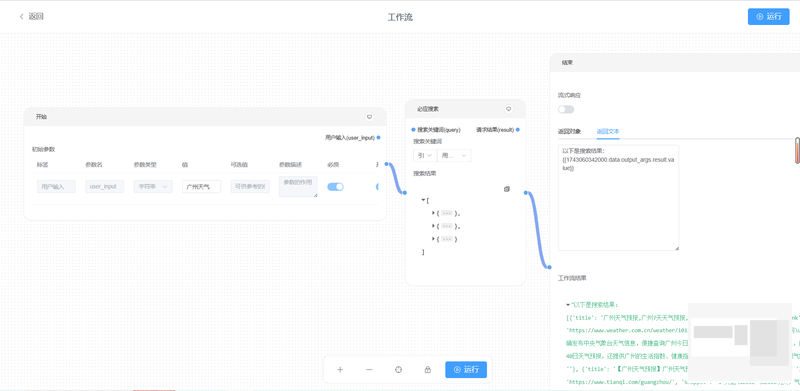Expand the first object in 搜索结果

pyautogui.click(x=433, y=213)
